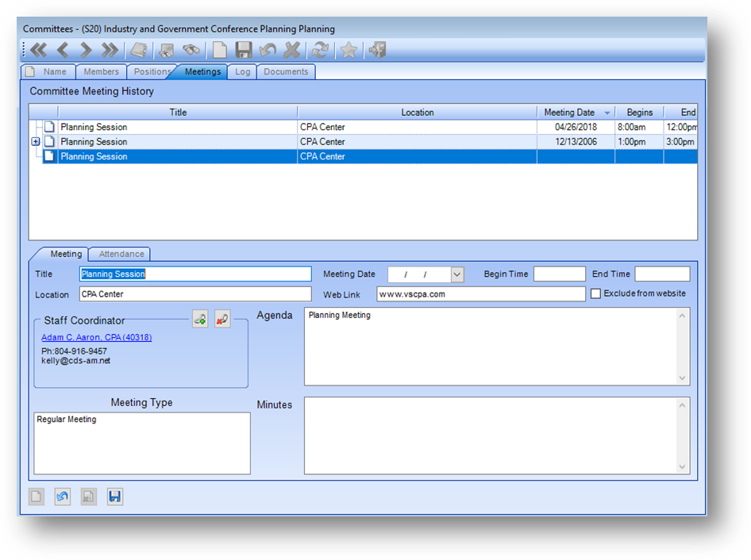This screenshot has height=560, width=751.
Task: Refresh the committee record
Action: point(320,50)
